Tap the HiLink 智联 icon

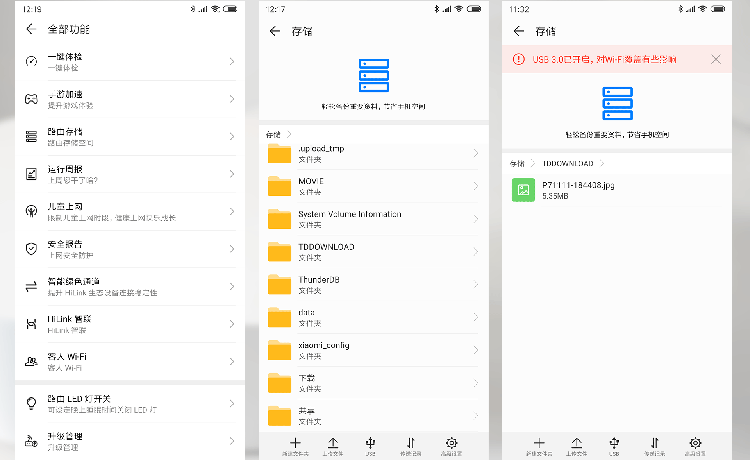(x=31, y=324)
